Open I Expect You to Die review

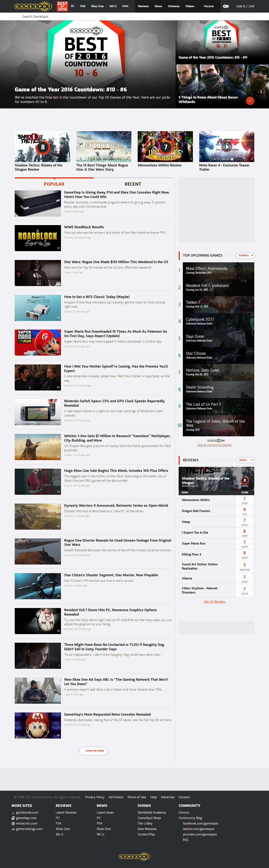point(216,533)
